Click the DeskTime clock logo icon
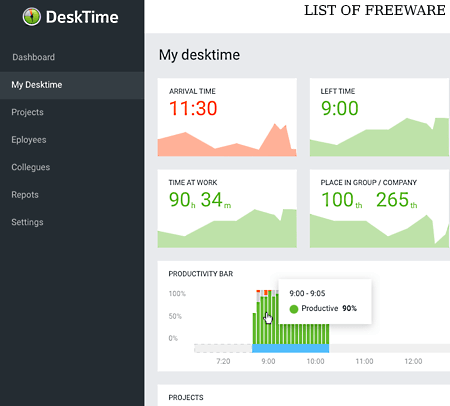 pos(32,17)
